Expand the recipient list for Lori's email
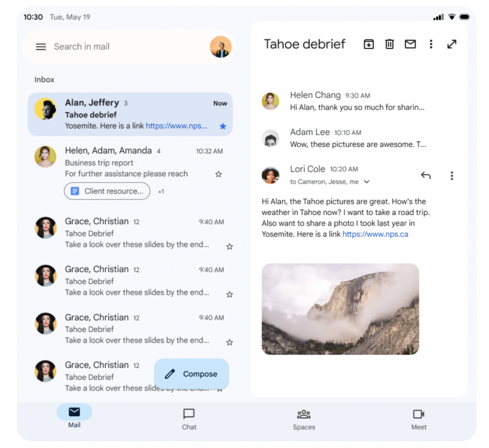489x448 pixels. (367, 181)
